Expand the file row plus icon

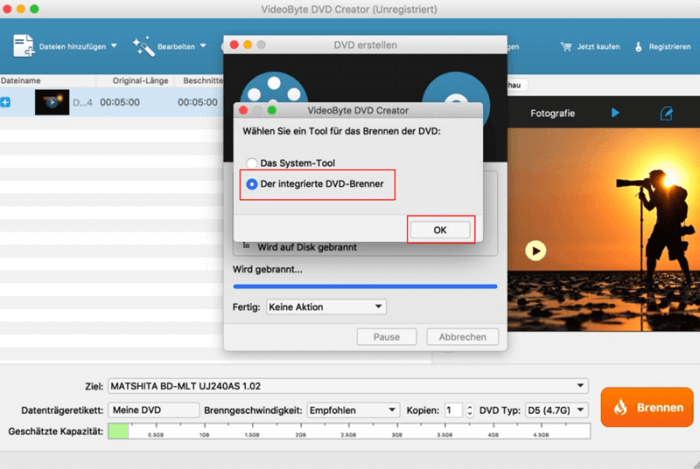(5, 102)
